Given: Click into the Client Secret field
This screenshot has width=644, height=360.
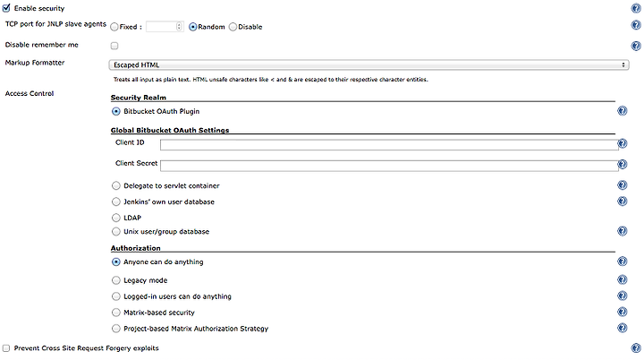Looking at the screenshot, I should pos(389,166).
